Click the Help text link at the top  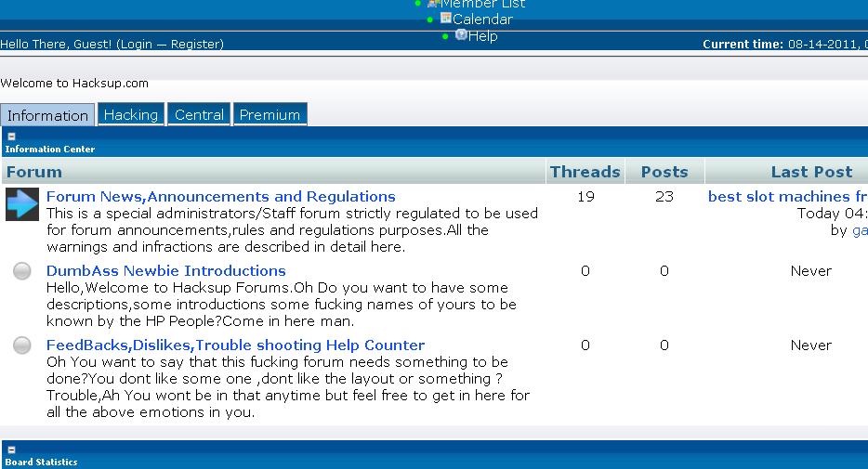tap(483, 36)
